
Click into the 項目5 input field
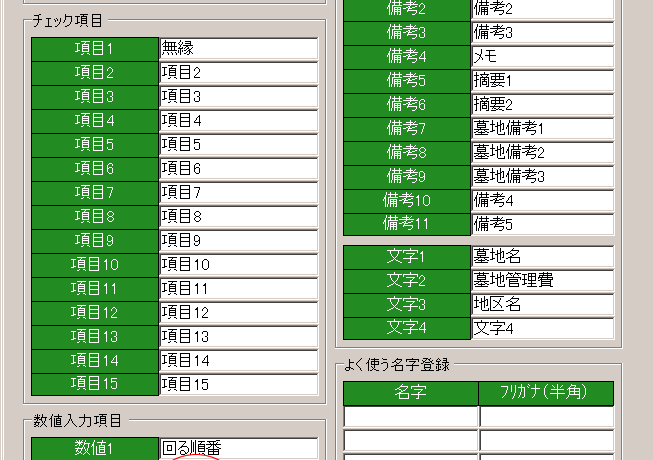pos(239,145)
